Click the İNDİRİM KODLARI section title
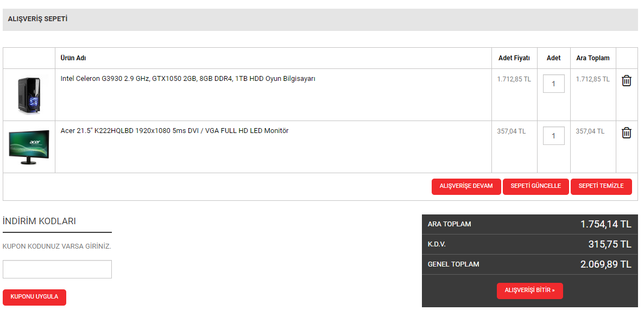This screenshot has height=323, width=644. (x=39, y=221)
